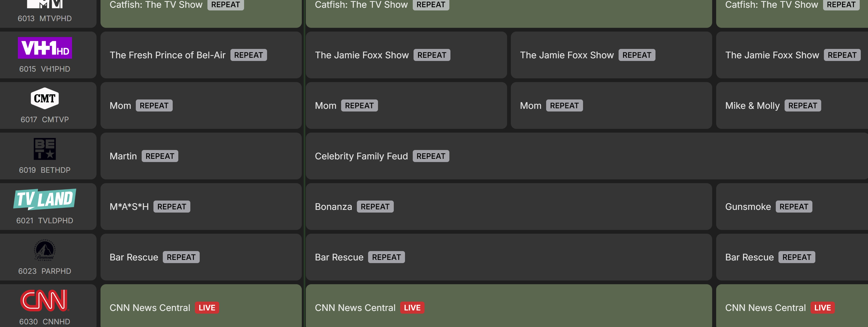This screenshot has height=327, width=868.
Task: Open The Fresh Prince of Bel-Air listing
Action: (x=167, y=55)
